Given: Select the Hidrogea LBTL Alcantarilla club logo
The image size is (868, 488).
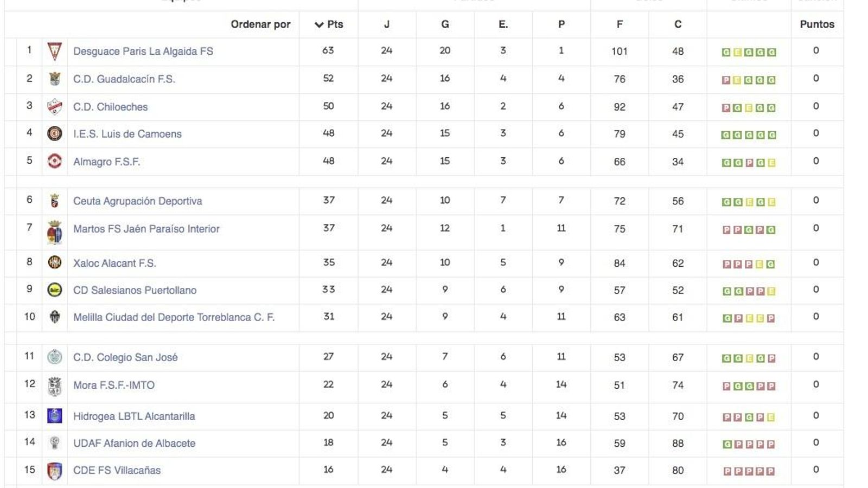Looking at the screenshot, I should pos(54,416).
